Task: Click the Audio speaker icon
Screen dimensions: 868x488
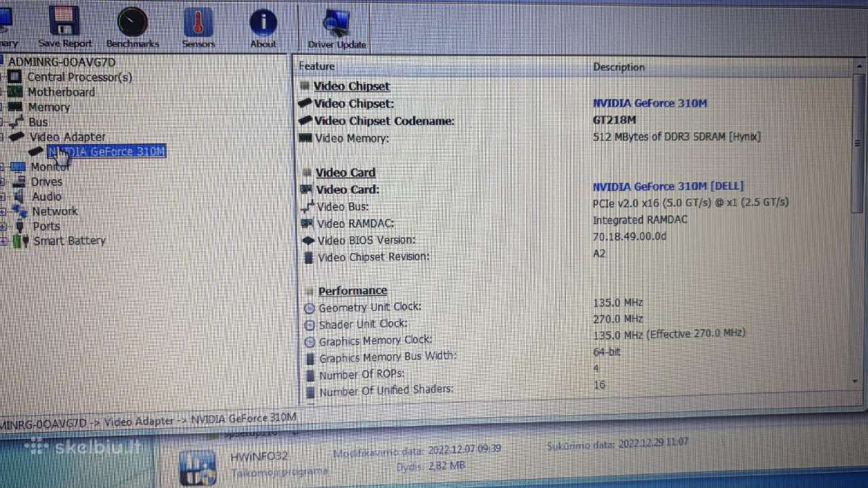Action: [20, 196]
